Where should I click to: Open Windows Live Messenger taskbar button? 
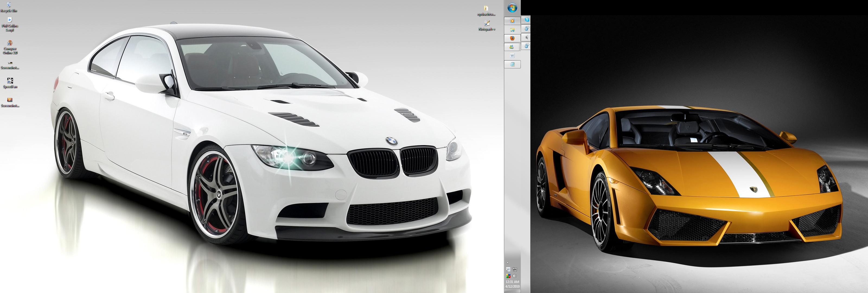pos(512,47)
